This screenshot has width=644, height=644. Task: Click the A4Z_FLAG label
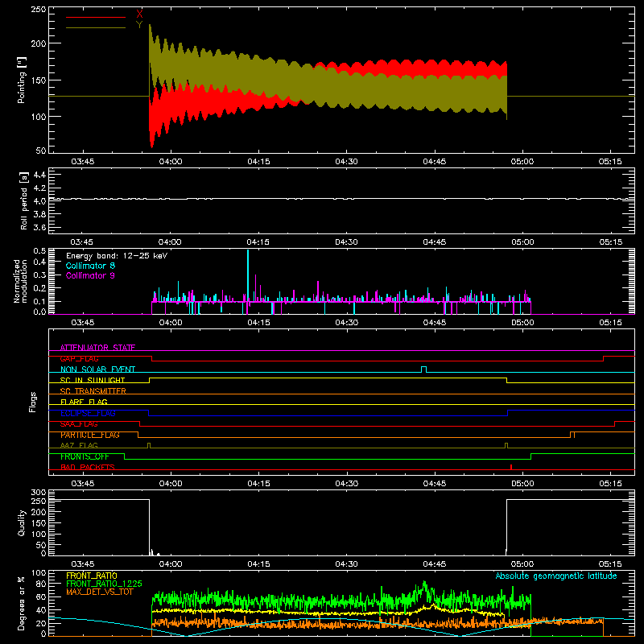[x=79, y=445]
